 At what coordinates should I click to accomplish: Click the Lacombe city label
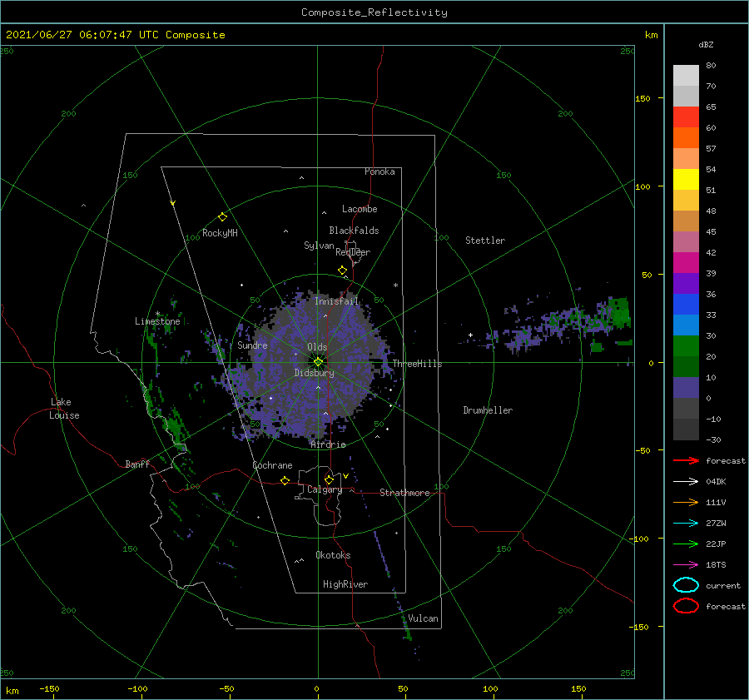pos(360,209)
